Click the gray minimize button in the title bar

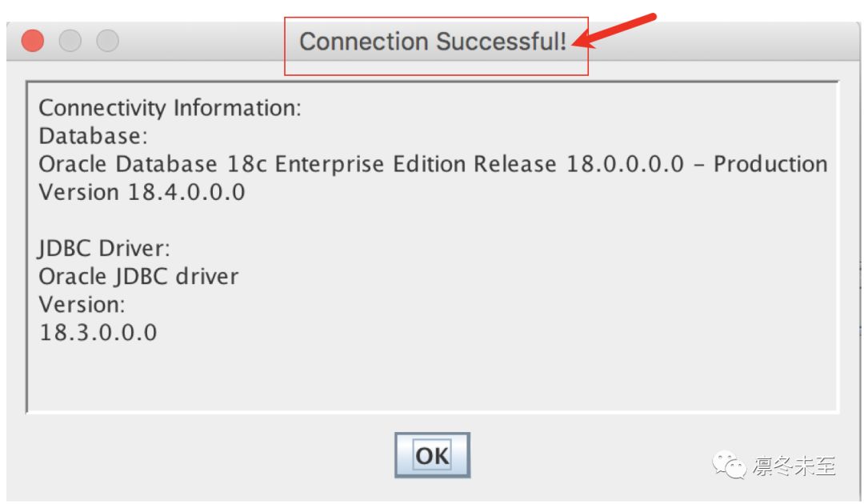tap(70, 41)
